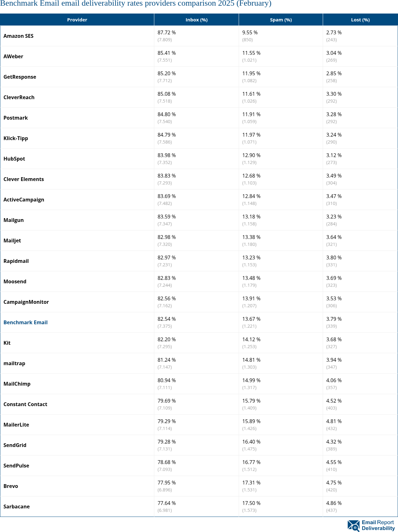Image resolution: width=398 pixels, height=532 pixels.
Task: Click the CleverReach provider name
Action: [19, 97]
